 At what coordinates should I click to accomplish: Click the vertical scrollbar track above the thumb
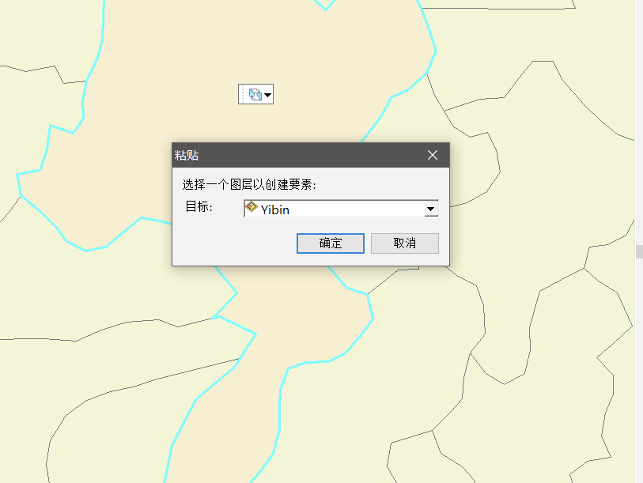click(x=639, y=122)
